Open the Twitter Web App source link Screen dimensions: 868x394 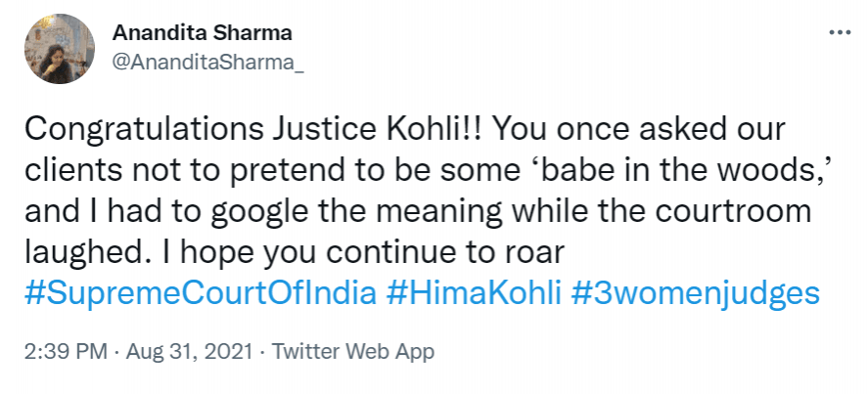[352, 350]
